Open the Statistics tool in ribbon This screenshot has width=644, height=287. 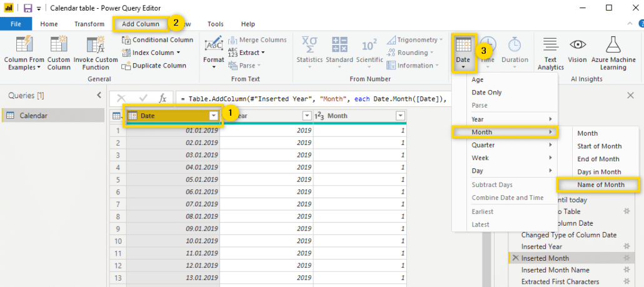tap(309, 46)
